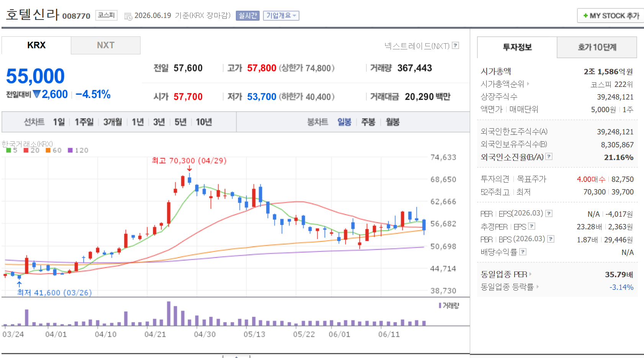The image size is (644, 358).
Task: Click the 시가총액순위 link
Action: [x=502, y=84]
